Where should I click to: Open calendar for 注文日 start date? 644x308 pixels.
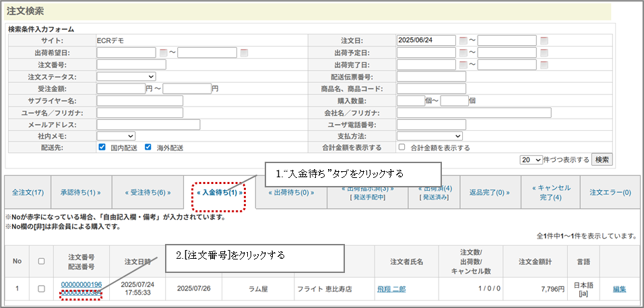tap(463, 40)
